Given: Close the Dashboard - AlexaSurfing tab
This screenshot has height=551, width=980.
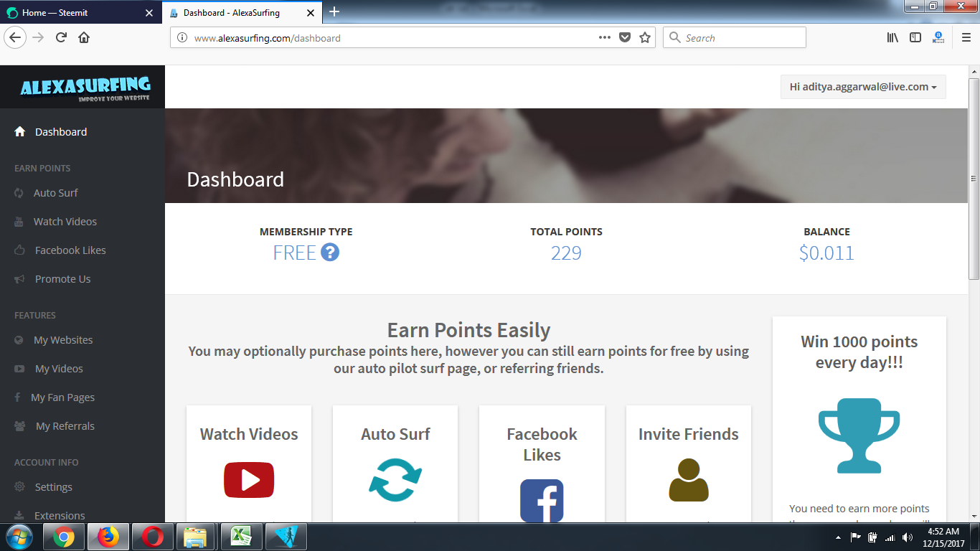Looking at the screenshot, I should coord(310,12).
